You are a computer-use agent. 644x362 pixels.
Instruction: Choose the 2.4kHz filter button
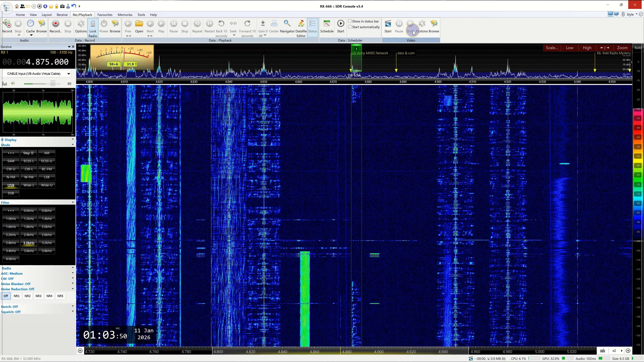pos(29,235)
